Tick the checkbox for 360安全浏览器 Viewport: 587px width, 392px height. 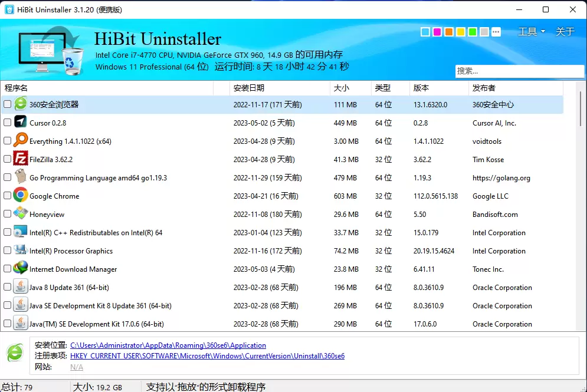(8, 104)
